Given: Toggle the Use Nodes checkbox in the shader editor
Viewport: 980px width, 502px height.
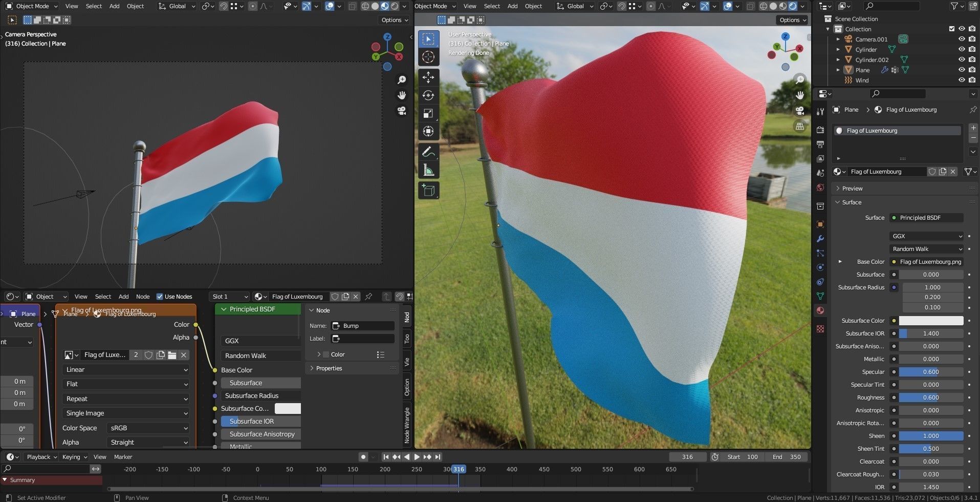Looking at the screenshot, I should tap(160, 296).
